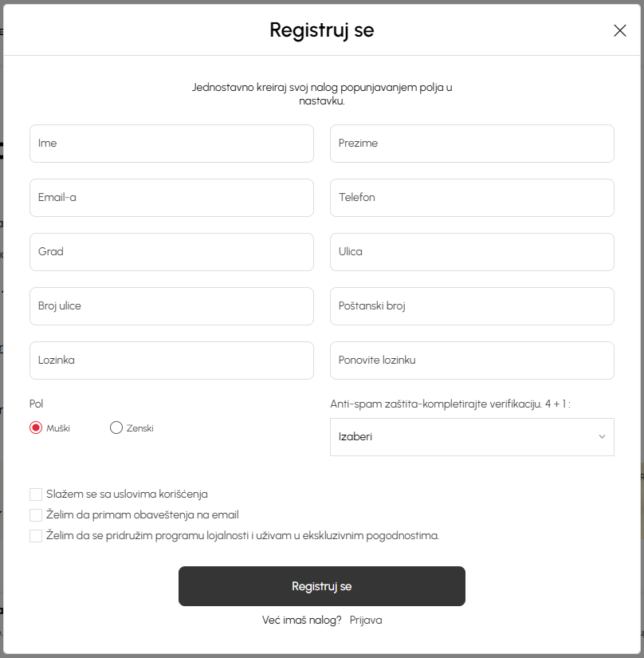Click the Broj ulice field

(172, 306)
